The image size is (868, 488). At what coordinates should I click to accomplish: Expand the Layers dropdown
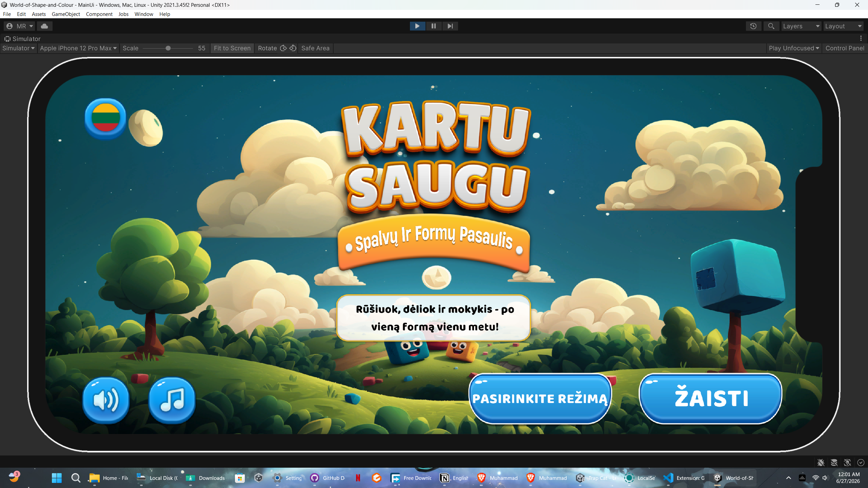click(x=801, y=26)
